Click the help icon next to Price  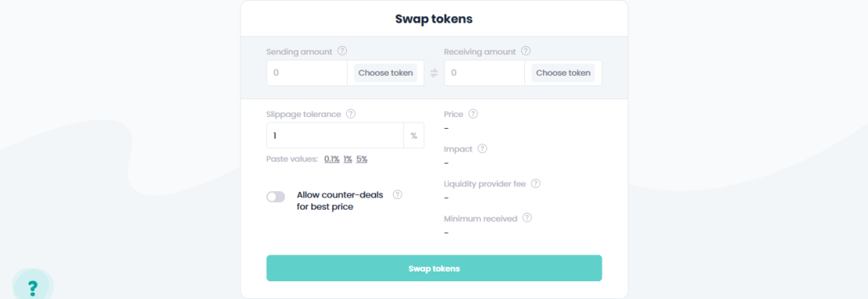pos(473,114)
